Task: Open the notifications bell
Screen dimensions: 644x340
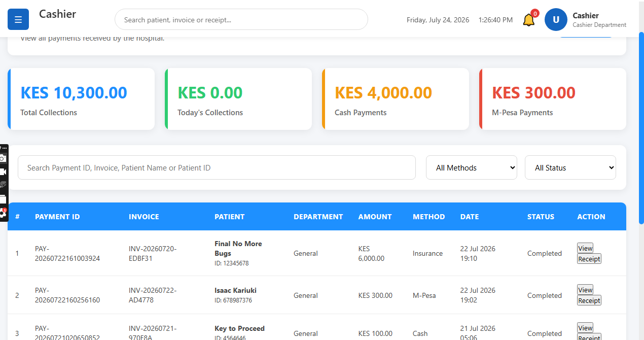Action: [x=529, y=20]
